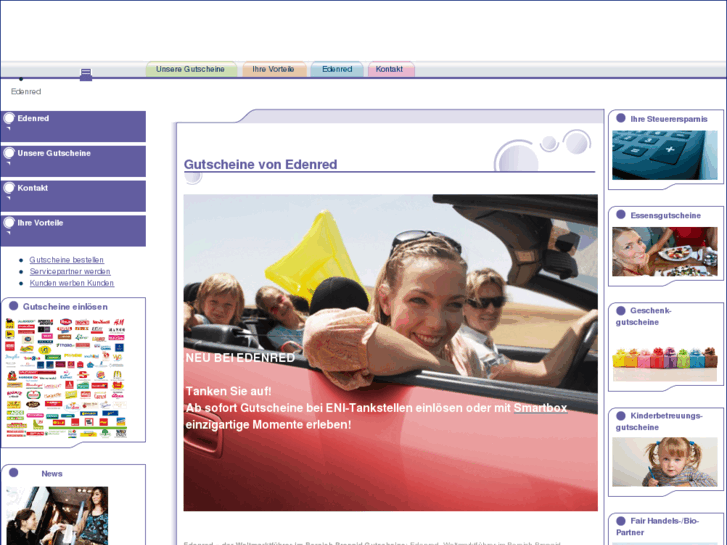Open the Unsere Gutscheine tab
Image resolution: width=727 pixels, height=545 pixels.
coord(191,69)
